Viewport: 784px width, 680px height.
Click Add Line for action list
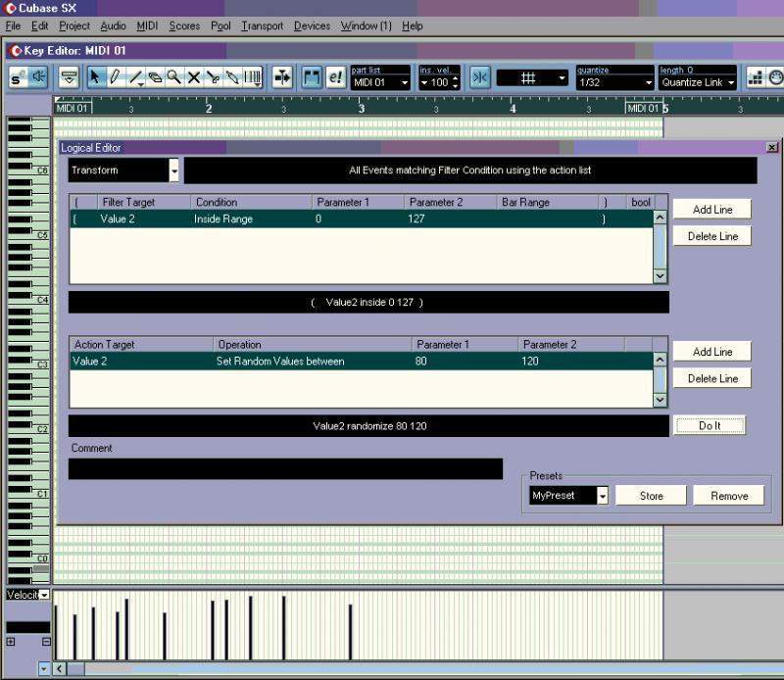click(712, 352)
